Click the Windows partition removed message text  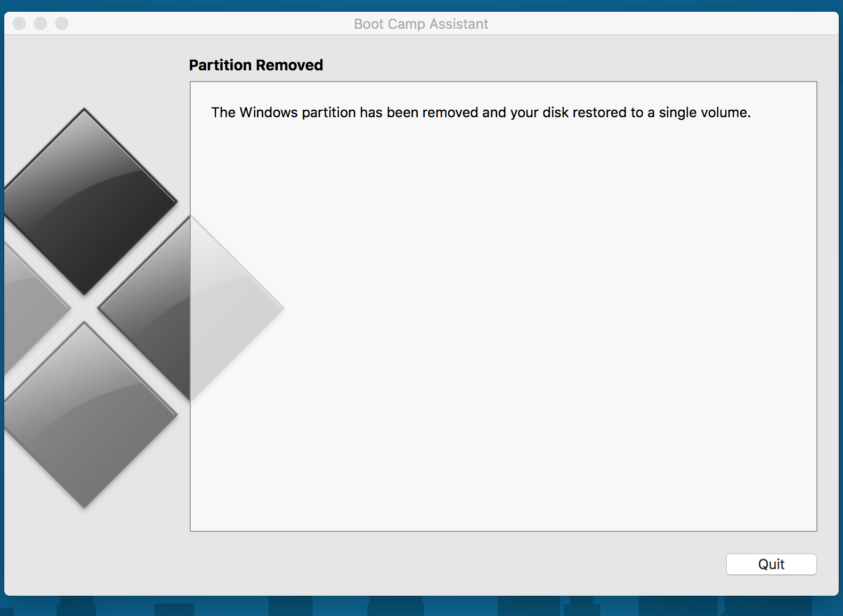click(x=481, y=112)
